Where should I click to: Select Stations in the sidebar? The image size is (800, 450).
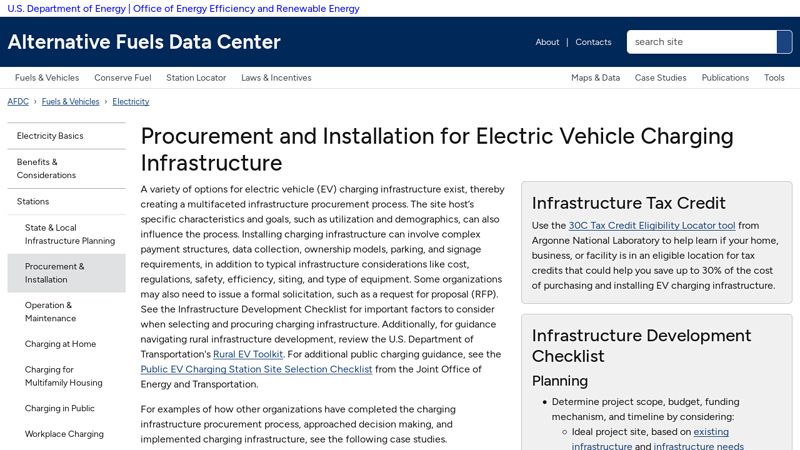tap(66, 202)
